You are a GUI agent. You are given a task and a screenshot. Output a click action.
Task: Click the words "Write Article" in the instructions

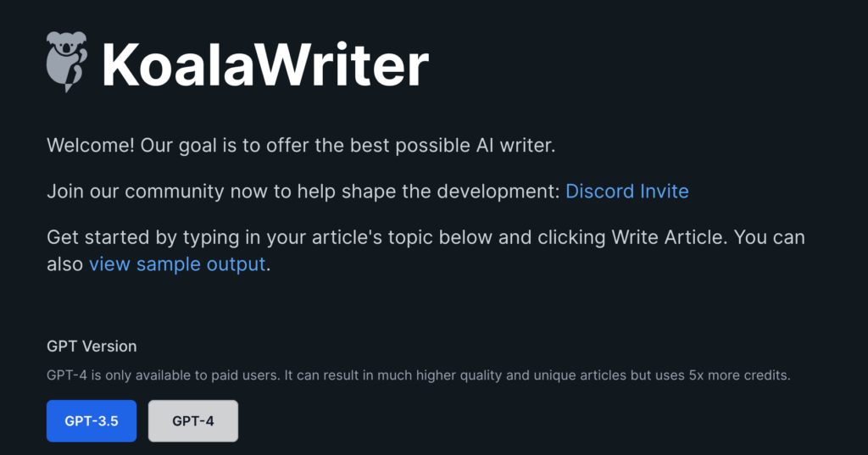point(668,237)
